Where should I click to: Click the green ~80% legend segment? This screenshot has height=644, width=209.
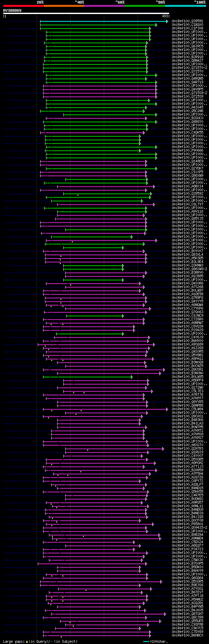(145, 6)
